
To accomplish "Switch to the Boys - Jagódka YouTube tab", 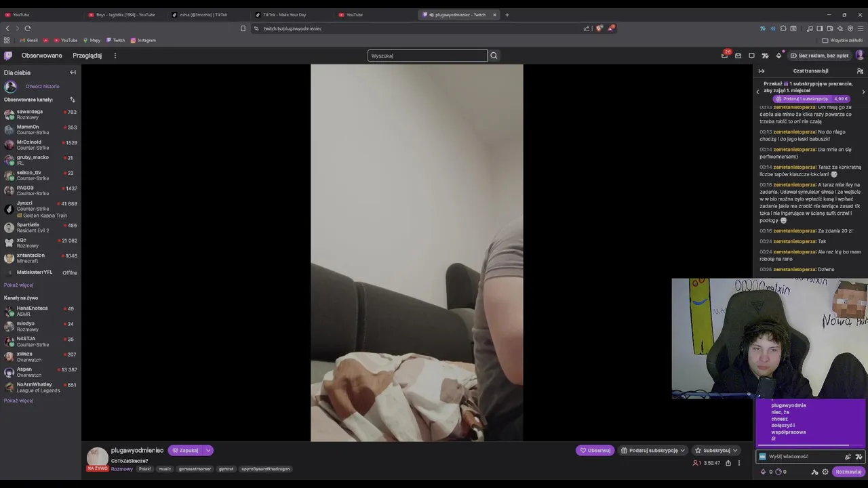I will pos(125,15).
